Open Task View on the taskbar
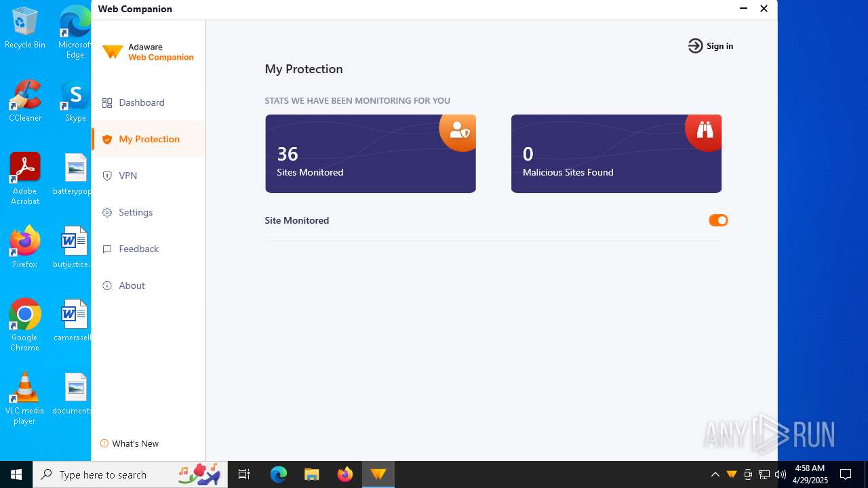This screenshot has height=488, width=868. point(244,474)
